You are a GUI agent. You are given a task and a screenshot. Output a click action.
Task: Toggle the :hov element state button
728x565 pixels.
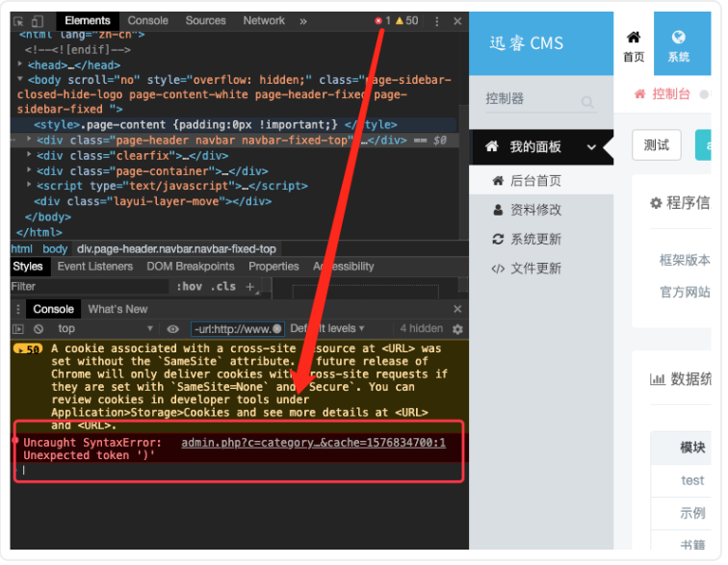coord(191,288)
